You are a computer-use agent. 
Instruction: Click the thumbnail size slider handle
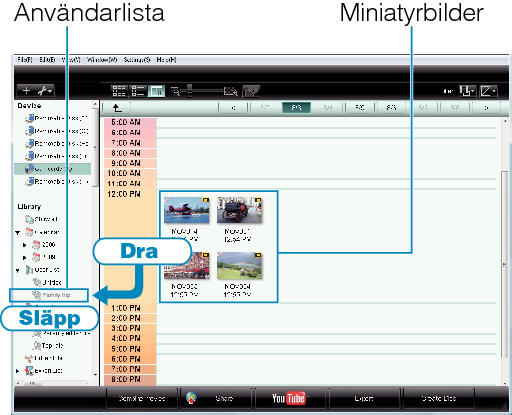(190, 91)
